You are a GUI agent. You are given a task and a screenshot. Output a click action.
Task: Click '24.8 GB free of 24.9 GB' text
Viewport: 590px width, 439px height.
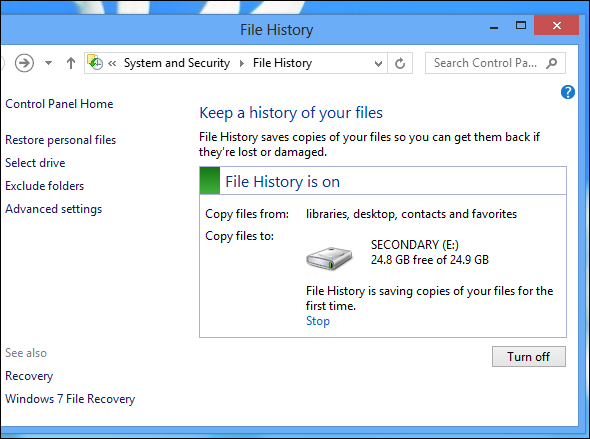pyautogui.click(x=430, y=260)
